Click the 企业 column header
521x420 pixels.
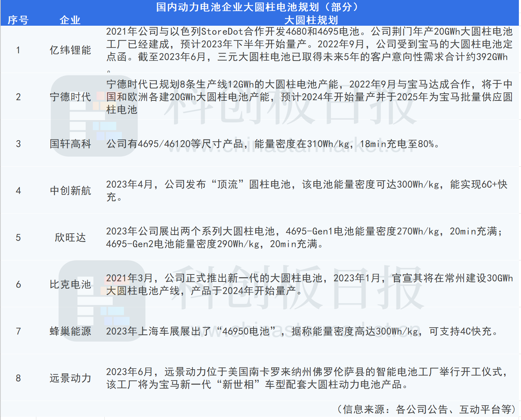[70, 20]
